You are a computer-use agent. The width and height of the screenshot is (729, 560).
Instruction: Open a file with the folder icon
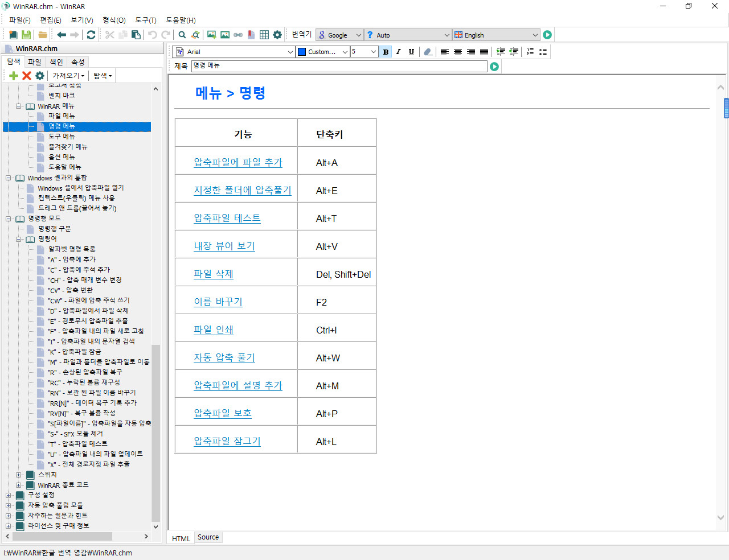[x=43, y=35]
